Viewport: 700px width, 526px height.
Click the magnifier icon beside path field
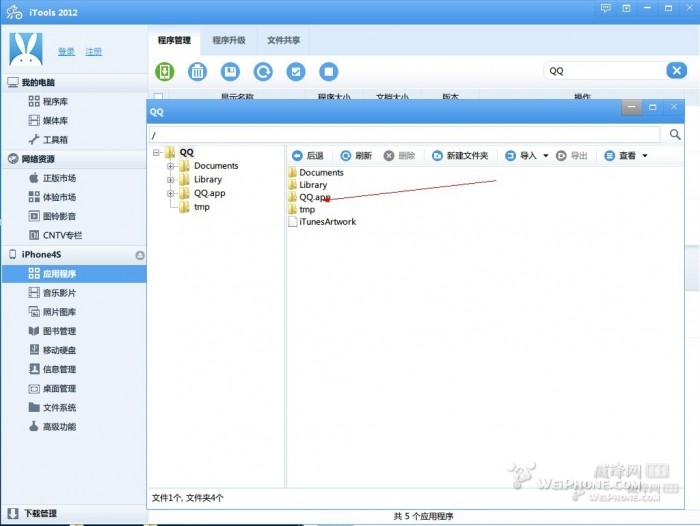tap(675, 134)
